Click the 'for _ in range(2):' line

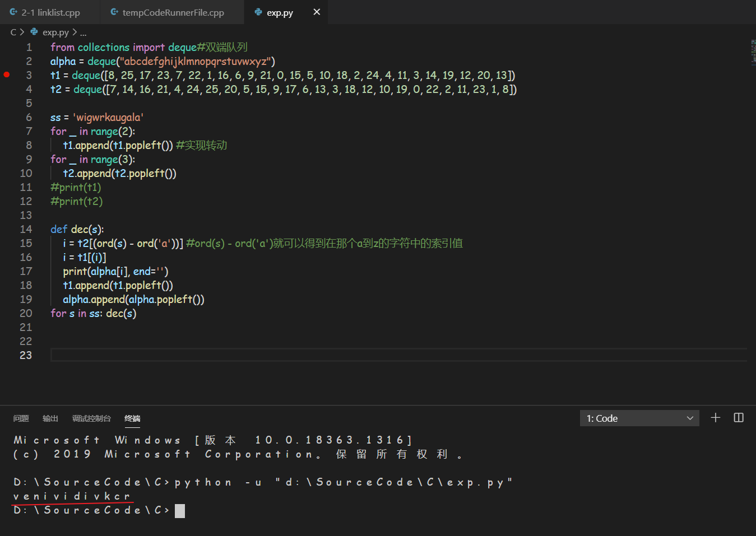[x=92, y=131]
